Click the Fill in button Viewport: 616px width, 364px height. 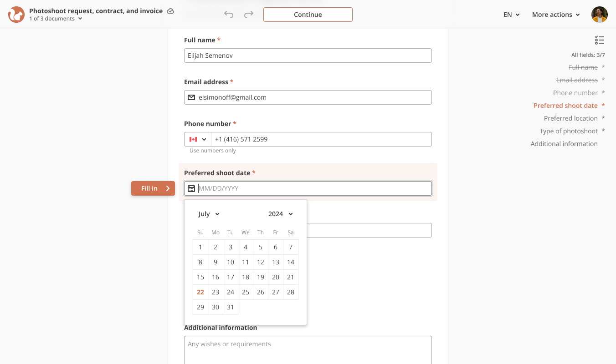click(153, 188)
